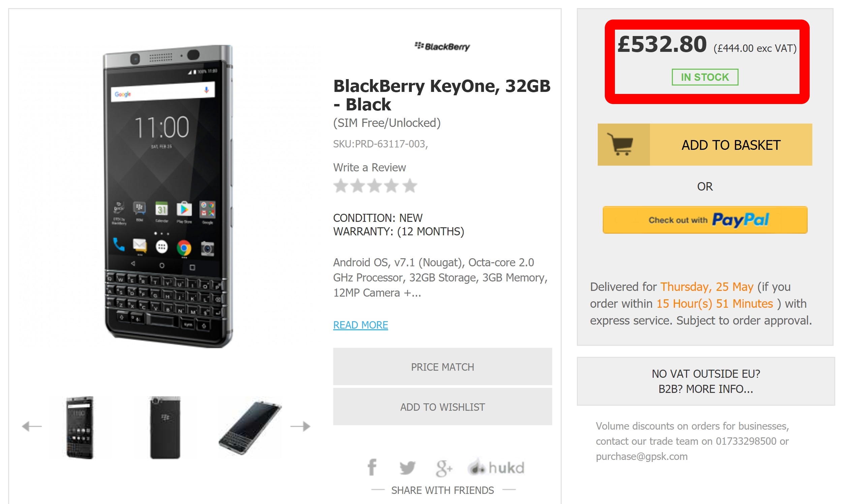Click the shopping cart icon
The height and width of the screenshot is (504, 842).
coord(623,145)
